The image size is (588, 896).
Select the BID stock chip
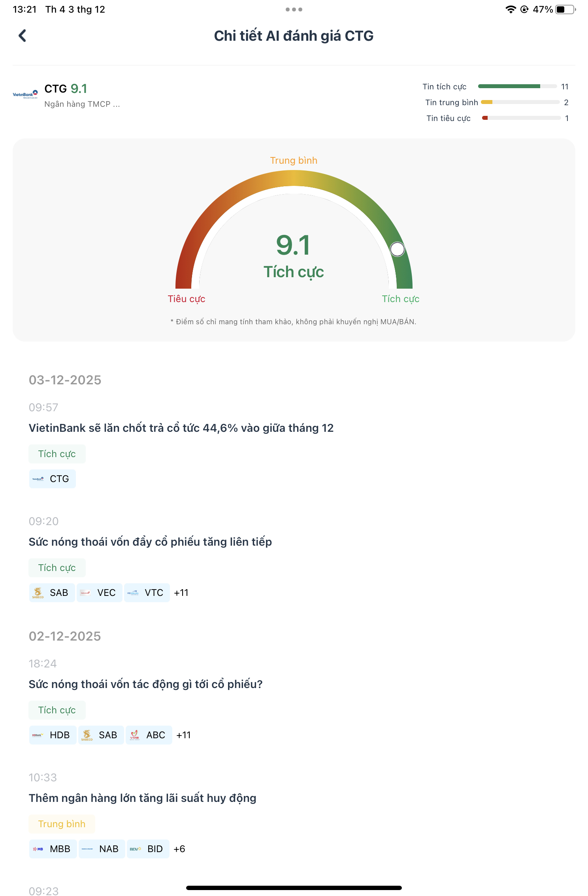point(148,849)
